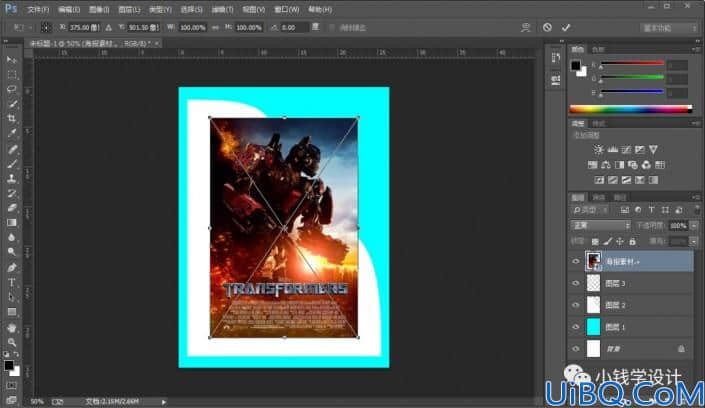
Task: Select the Pen tool
Action: tap(12, 268)
